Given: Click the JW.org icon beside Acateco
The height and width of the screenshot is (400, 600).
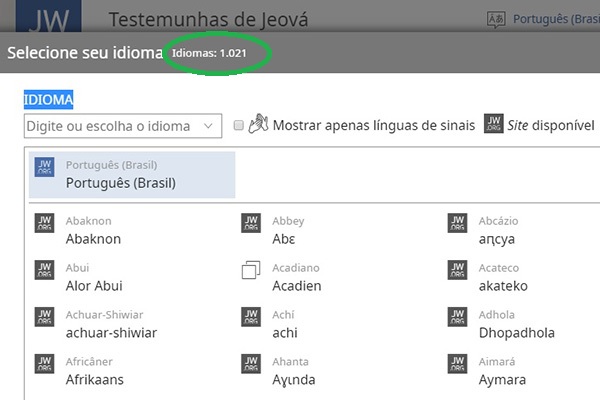Looking at the screenshot, I should coord(457,270).
